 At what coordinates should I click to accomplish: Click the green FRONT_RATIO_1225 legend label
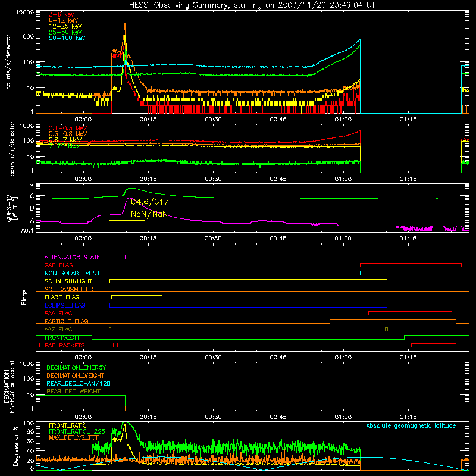(x=77, y=431)
